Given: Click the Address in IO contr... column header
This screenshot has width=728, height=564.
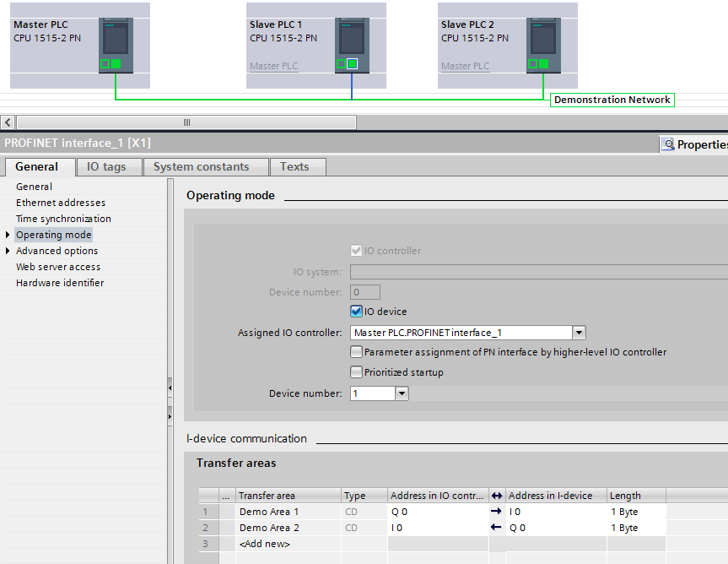Looking at the screenshot, I should (438, 496).
